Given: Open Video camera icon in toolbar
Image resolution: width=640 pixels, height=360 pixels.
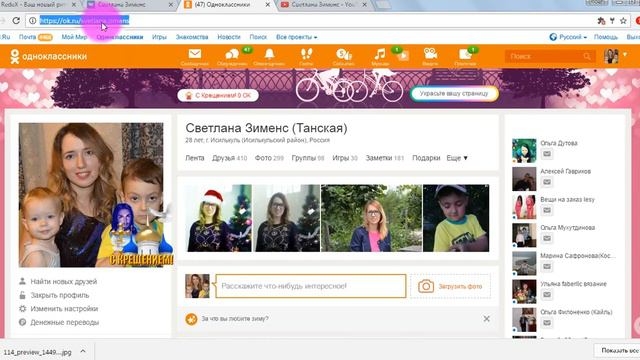Looking at the screenshot, I should pyautogui.click(x=430, y=54).
